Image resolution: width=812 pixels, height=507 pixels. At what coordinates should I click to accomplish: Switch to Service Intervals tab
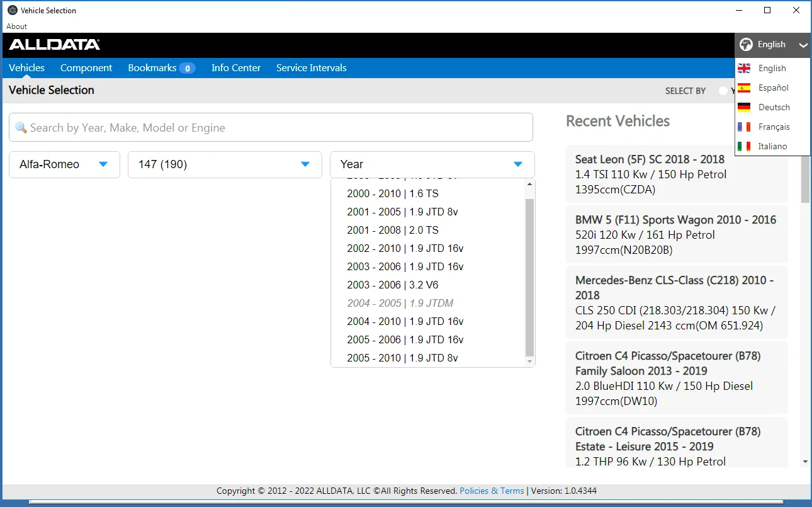pos(311,68)
